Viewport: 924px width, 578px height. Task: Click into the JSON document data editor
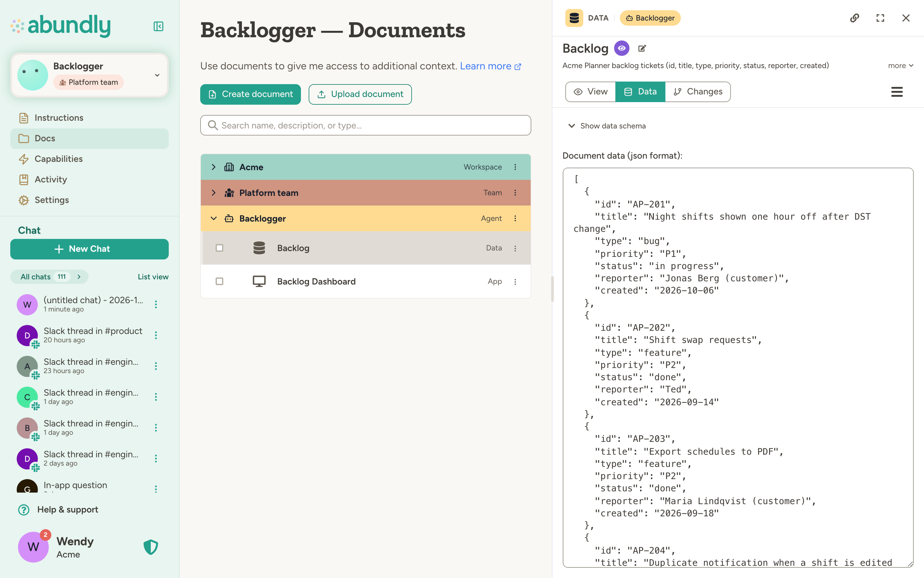pyautogui.click(x=738, y=367)
